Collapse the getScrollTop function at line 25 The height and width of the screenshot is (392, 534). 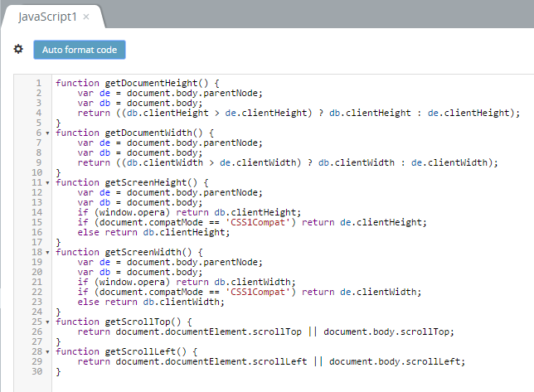(47, 322)
